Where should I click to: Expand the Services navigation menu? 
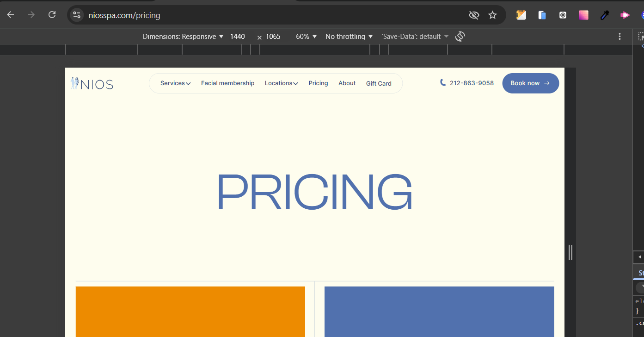pos(176,83)
